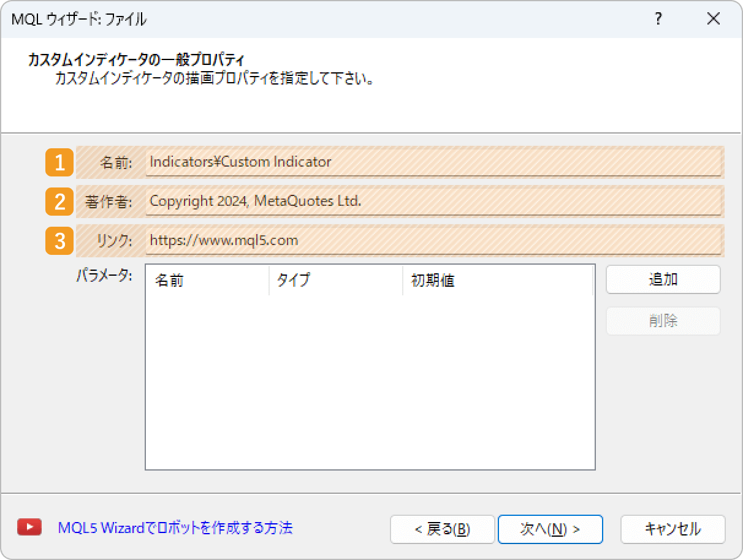
Task: Click the empty parameters list area
Action: click(370, 382)
